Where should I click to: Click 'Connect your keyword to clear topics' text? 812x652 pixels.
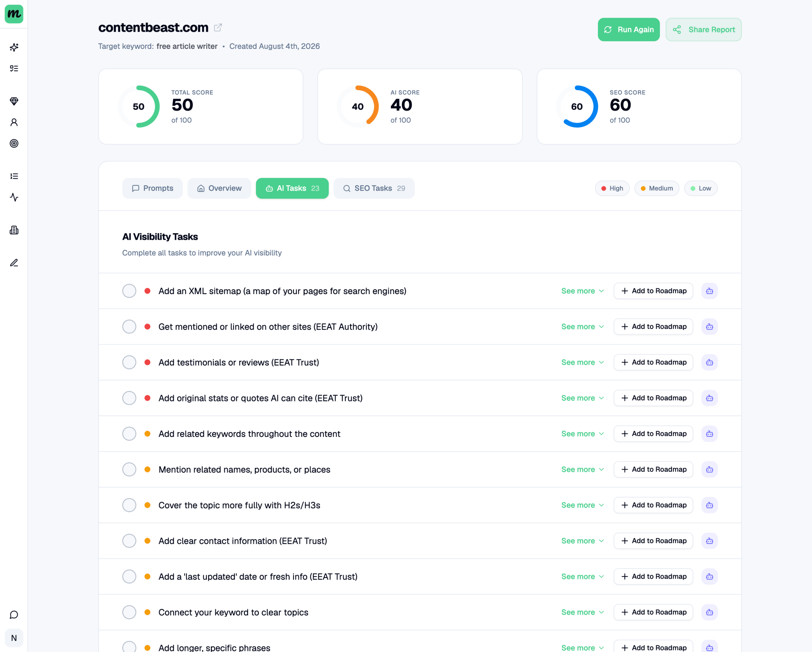233,612
